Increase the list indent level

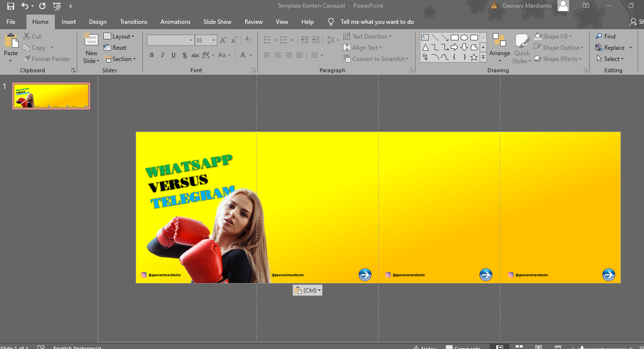pyautogui.click(x=316, y=40)
